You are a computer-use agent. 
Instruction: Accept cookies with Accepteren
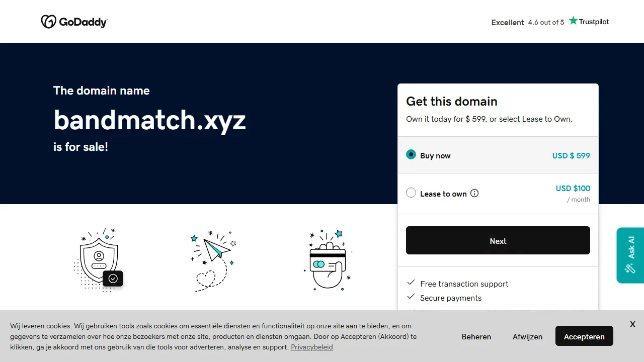click(584, 336)
